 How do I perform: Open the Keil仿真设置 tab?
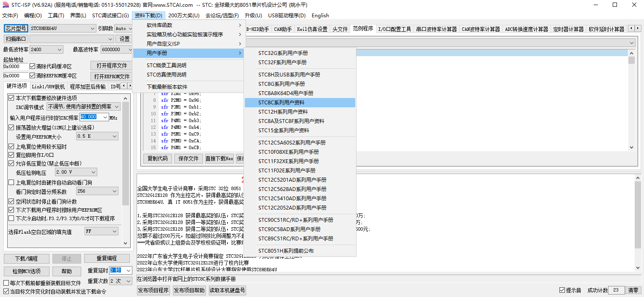coord(312,29)
